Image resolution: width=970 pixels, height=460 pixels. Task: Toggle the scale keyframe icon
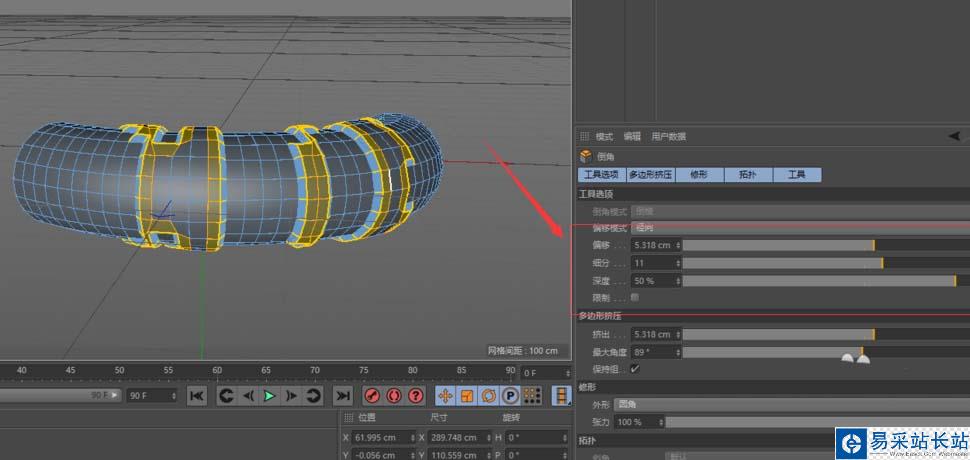pos(468,395)
